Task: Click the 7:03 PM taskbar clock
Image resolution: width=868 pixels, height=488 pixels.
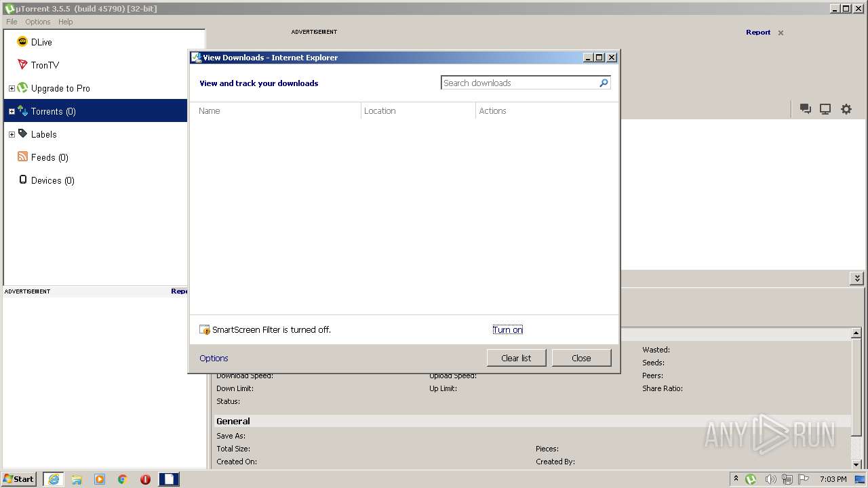Action: (833, 479)
